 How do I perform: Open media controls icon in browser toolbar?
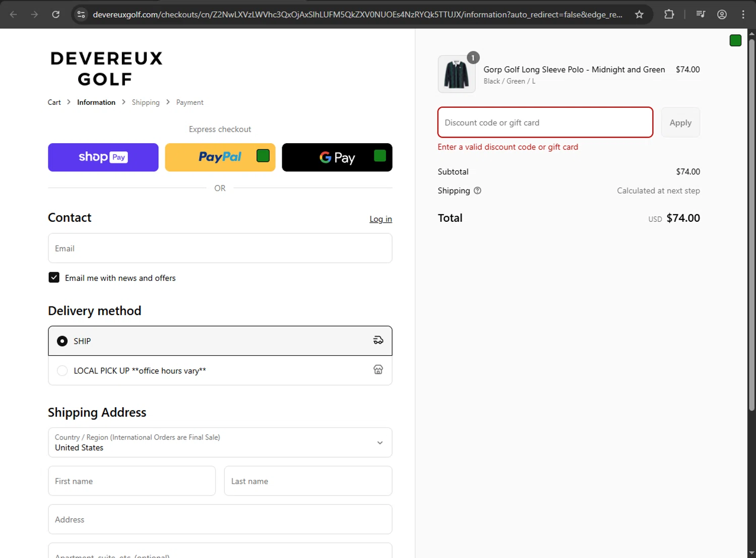click(701, 14)
